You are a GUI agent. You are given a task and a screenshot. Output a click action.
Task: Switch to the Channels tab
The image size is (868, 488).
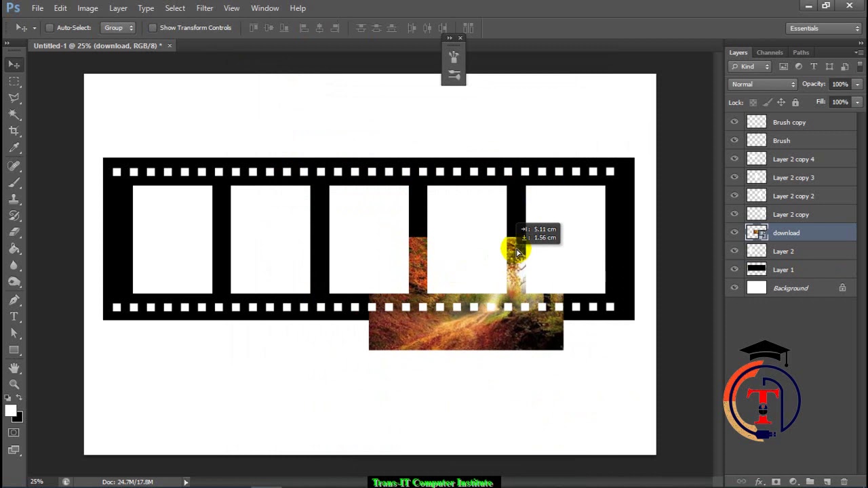tap(770, 52)
